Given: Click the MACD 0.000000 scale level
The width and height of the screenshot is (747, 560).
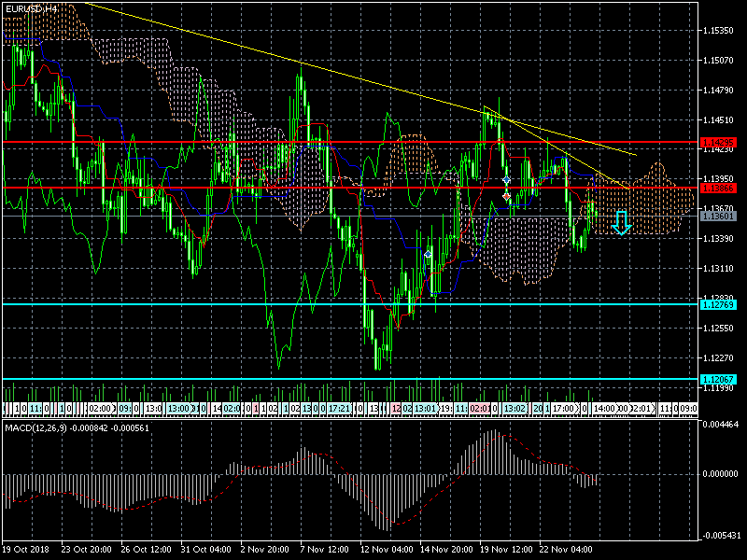Looking at the screenshot, I should click(x=720, y=473).
